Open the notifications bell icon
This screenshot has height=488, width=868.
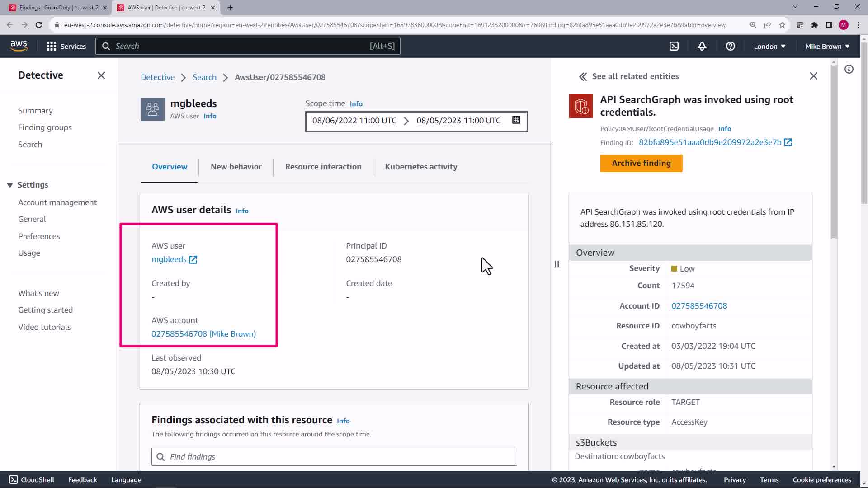tap(702, 46)
